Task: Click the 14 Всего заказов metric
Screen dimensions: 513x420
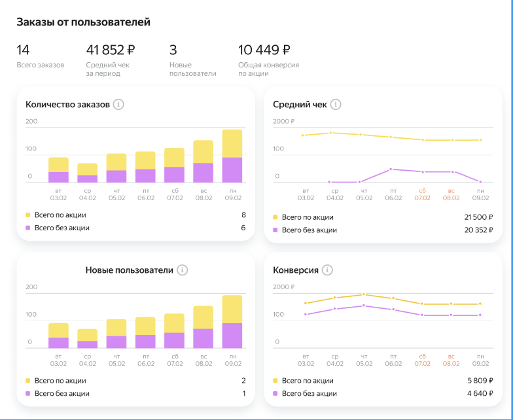Action: 24,50
